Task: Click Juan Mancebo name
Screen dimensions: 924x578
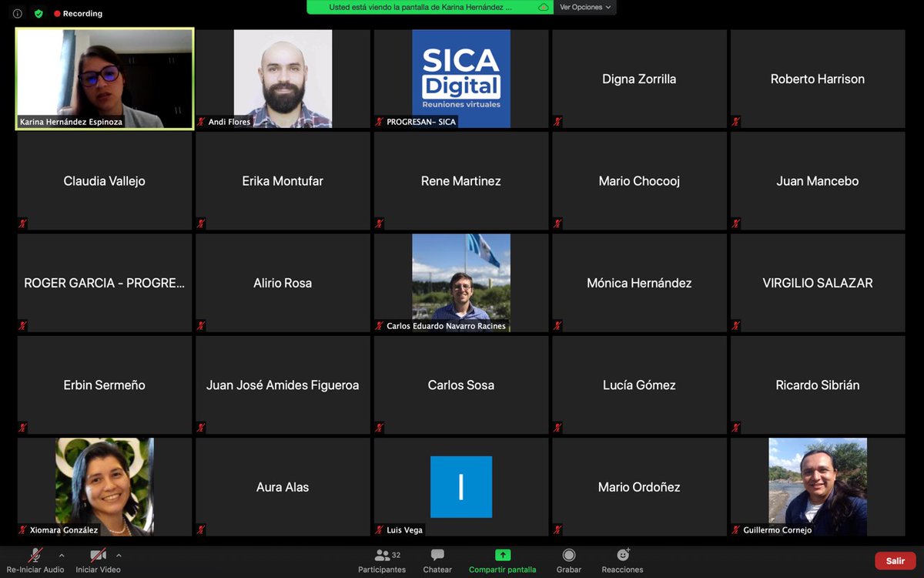Action: point(818,181)
